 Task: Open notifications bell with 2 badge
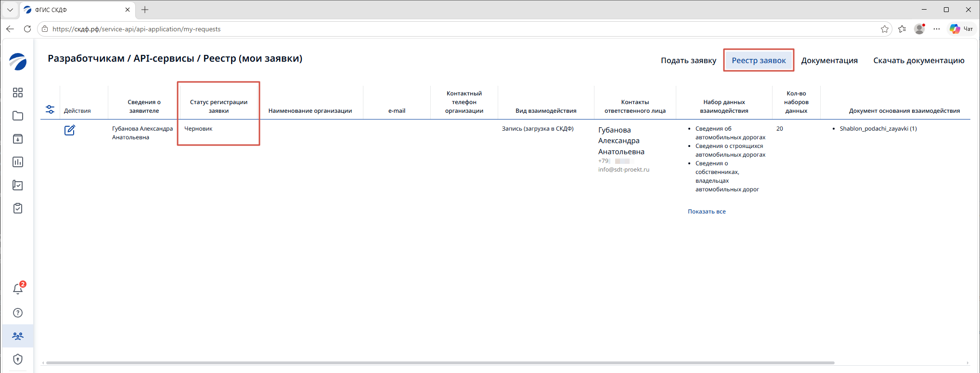point(18,288)
